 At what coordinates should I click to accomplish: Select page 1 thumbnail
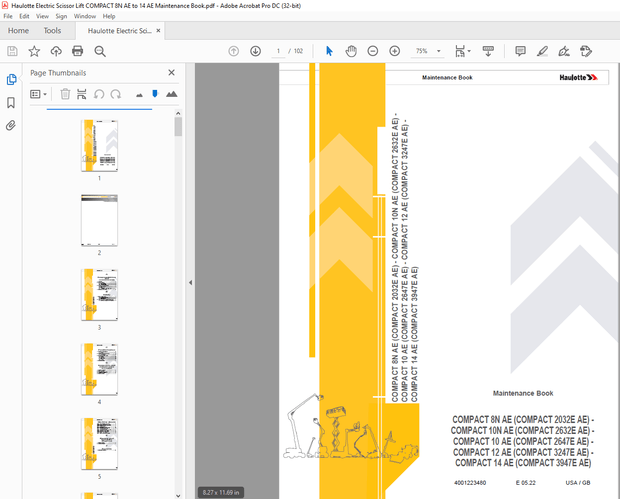tap(99, 146)
